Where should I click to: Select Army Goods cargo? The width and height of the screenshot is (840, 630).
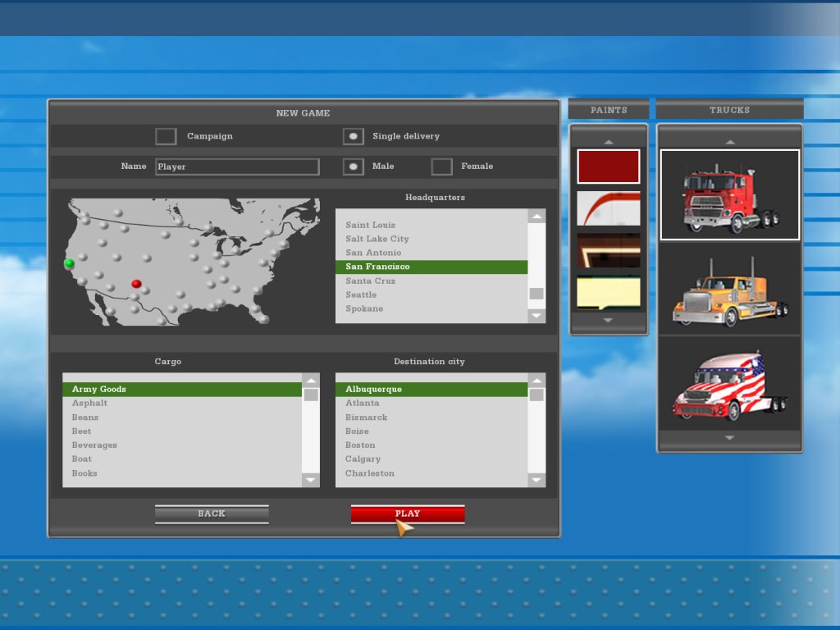point(182,389)
